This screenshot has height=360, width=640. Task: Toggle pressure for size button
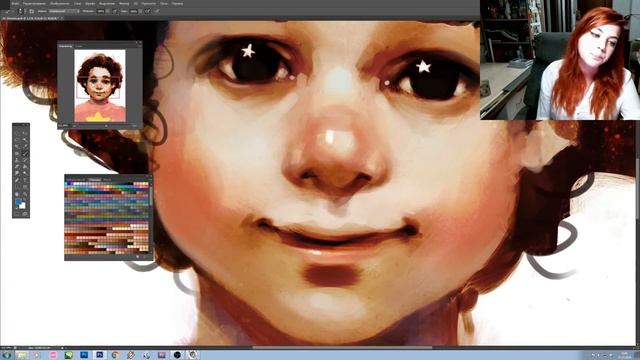coord(157,11)
